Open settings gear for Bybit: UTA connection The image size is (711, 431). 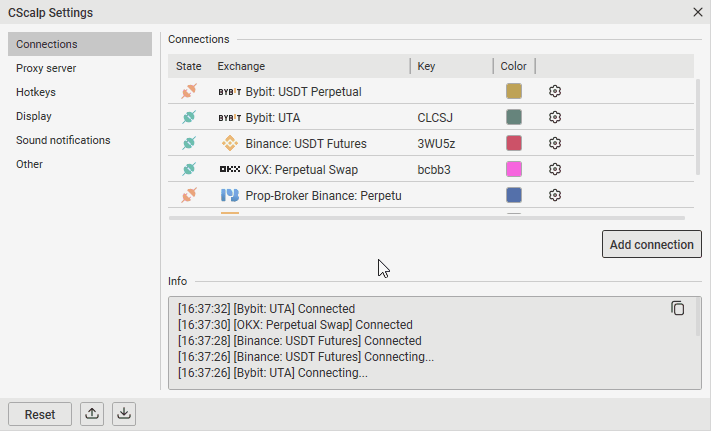coord(555,117)
